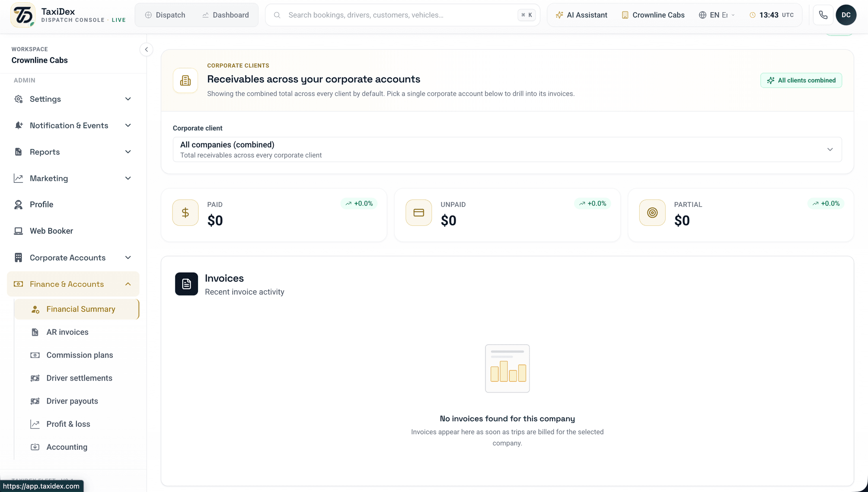This screenshot has height=492, width=868.
Task: Expand the Reports section chevron
Action: pyautogui.click(x=128, y=152)
